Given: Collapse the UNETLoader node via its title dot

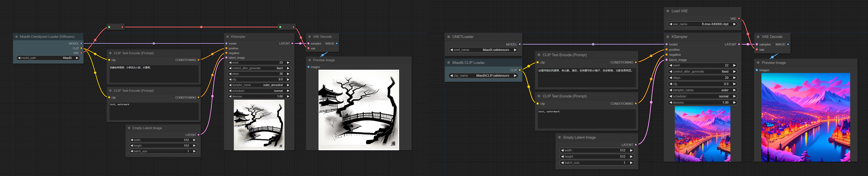Looking at the screenshot, I should [449, 37].
